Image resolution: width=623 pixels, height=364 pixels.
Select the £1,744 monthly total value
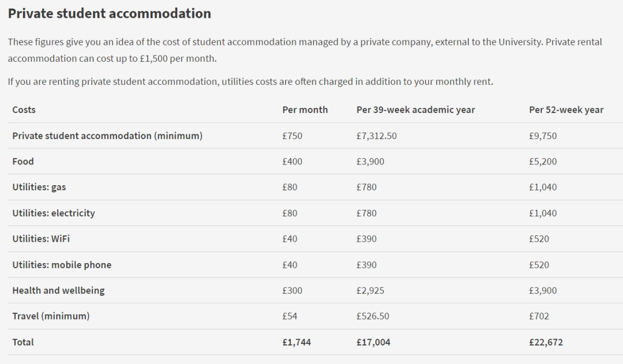coord(297,342)
